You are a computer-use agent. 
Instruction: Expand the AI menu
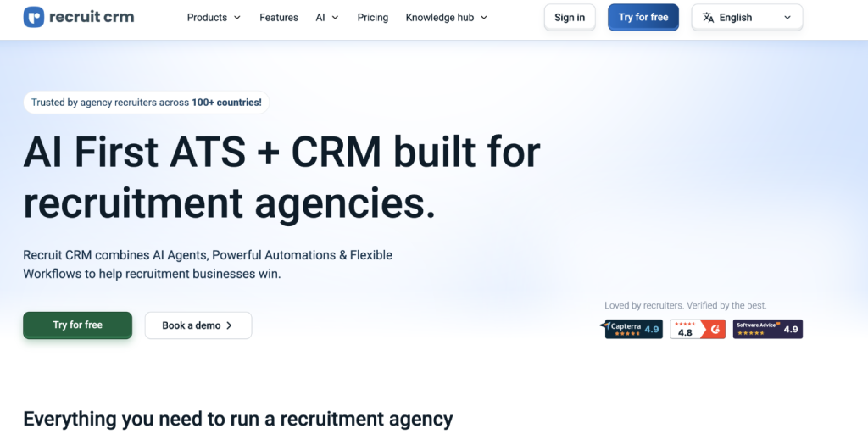click(326, 18)
